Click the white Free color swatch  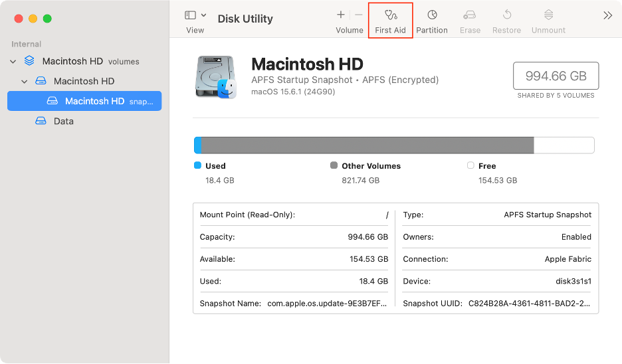coord(470,165)
